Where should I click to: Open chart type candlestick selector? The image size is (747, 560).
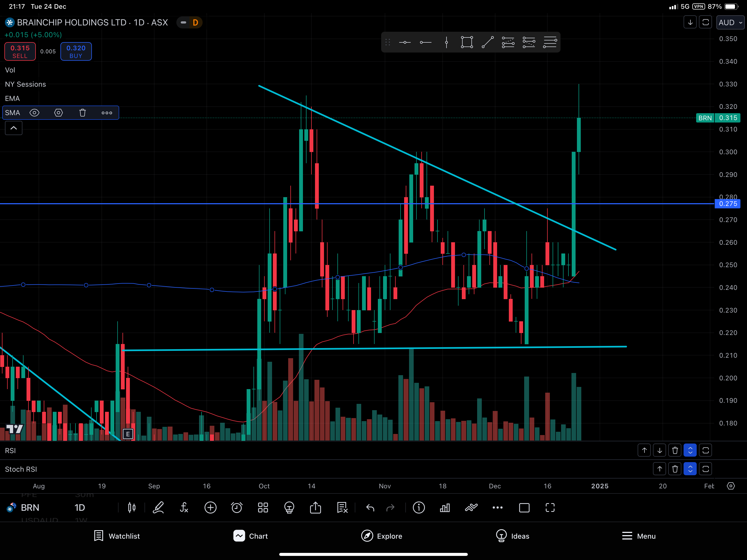(x=132, y=508)
